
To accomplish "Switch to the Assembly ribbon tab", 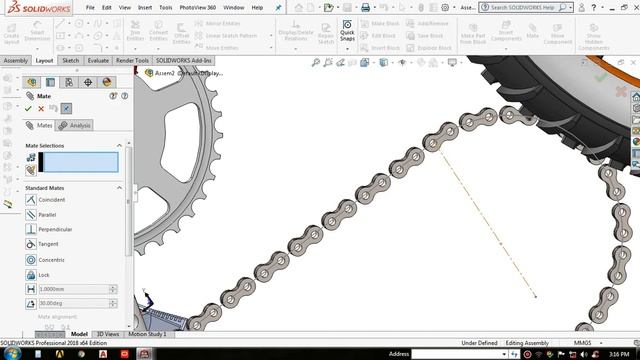I will [x=16, y=60].
